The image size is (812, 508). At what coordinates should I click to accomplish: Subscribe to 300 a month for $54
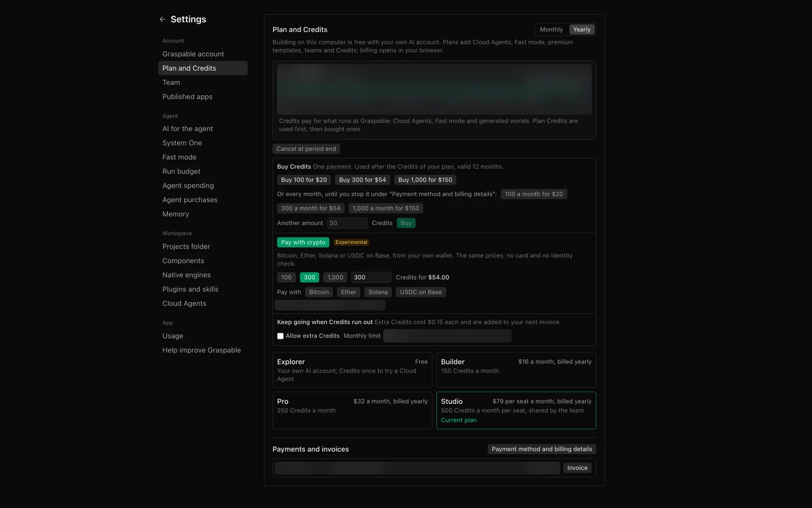[x=311, y=208]
